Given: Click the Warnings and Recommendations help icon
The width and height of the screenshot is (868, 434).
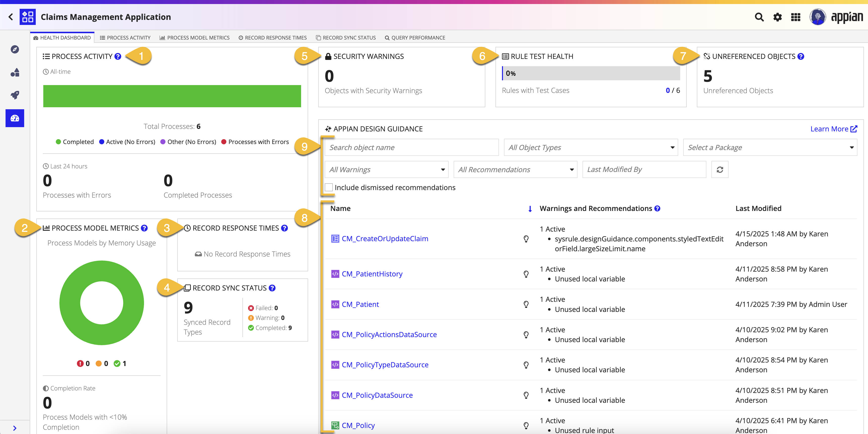Looking at the screenshot, I should (657, 209).
